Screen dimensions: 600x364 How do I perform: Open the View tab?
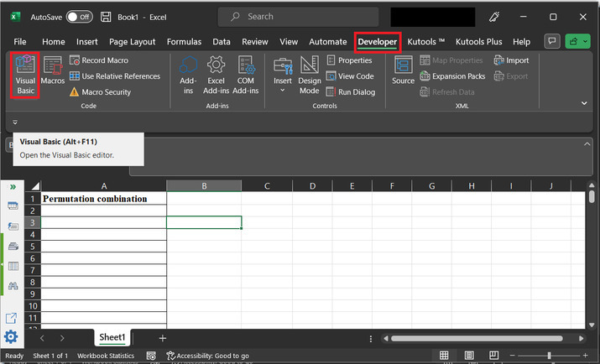[x=289, y=42]
